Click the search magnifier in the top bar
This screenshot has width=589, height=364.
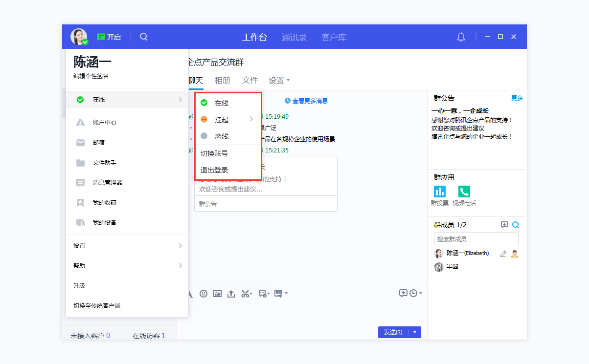(143, 36)
